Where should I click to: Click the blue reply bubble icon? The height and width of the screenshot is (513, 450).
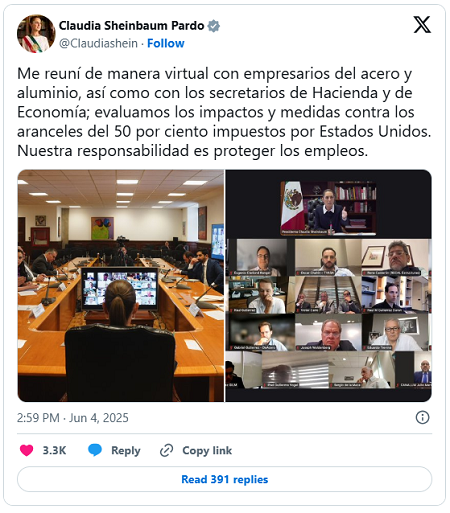[x=95, y=450]
